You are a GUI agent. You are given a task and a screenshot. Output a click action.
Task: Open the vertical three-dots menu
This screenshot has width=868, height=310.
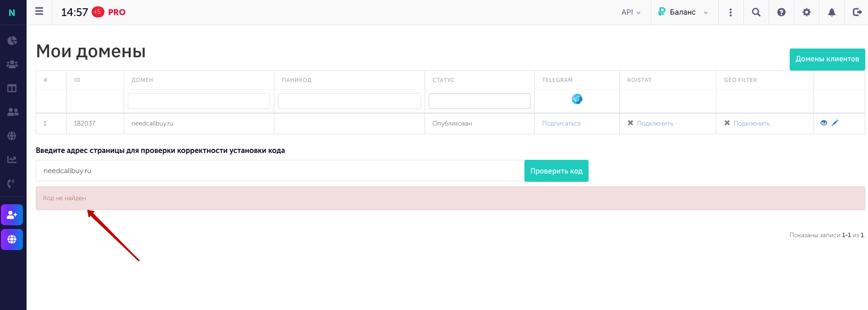731,12
